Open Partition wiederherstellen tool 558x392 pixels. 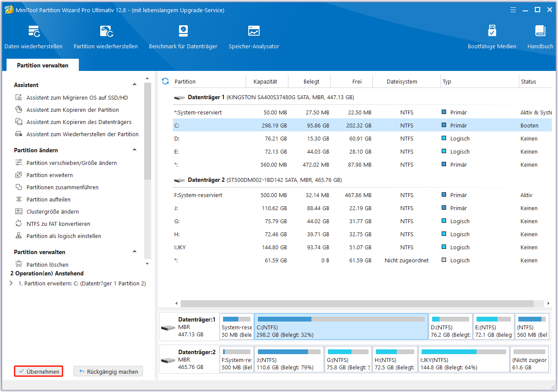106,37
